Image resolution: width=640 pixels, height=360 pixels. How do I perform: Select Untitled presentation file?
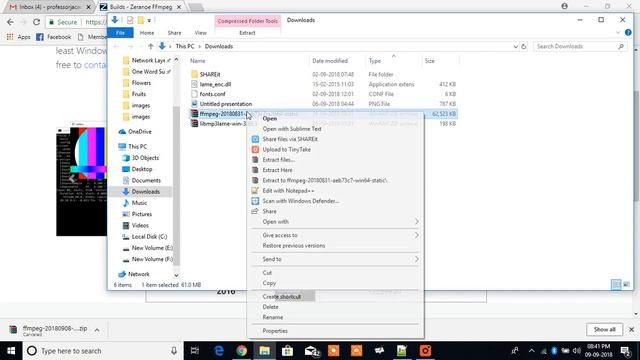point(226,104)
